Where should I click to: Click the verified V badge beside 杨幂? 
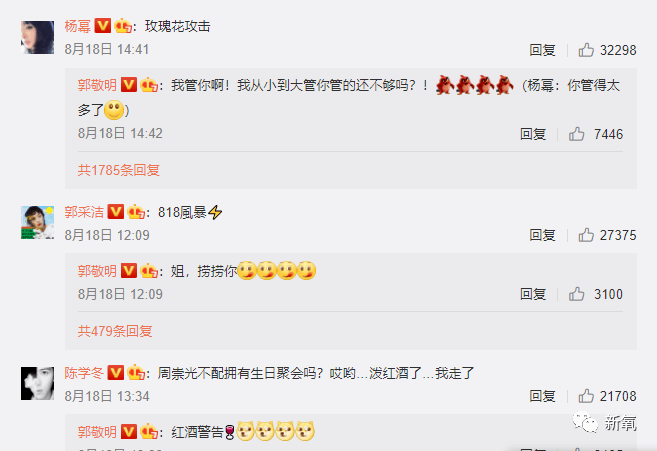point(103,26)
